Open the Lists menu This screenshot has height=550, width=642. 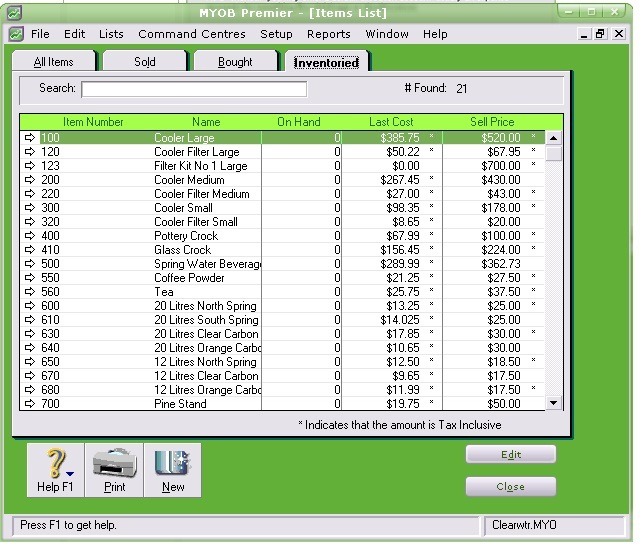click(x=111, y=34)
